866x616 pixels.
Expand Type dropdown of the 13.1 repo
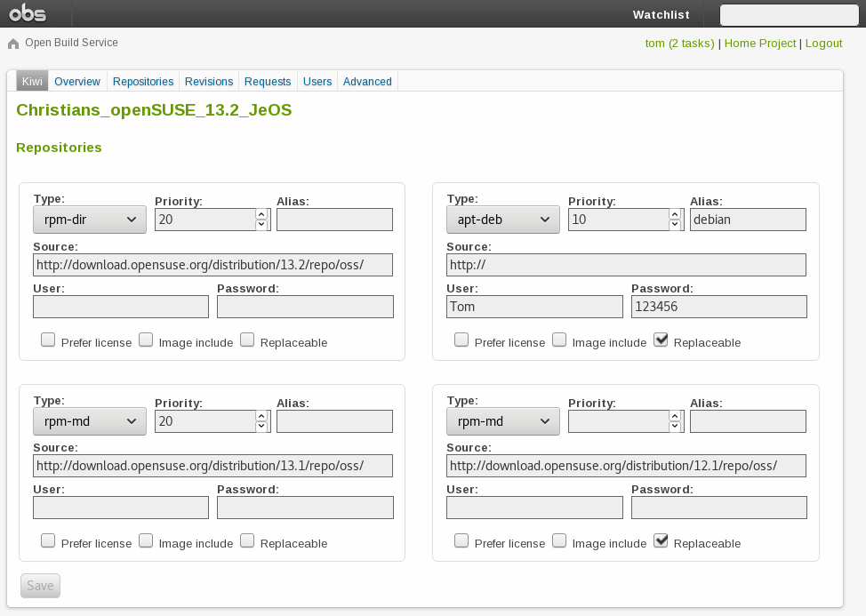pyautogui.click(x=90, y=421)
